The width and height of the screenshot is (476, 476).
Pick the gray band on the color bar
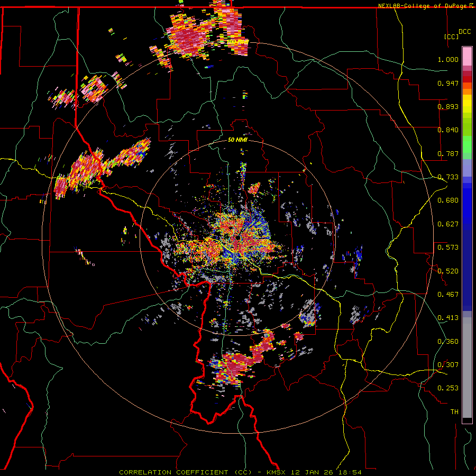click(467, 368)
